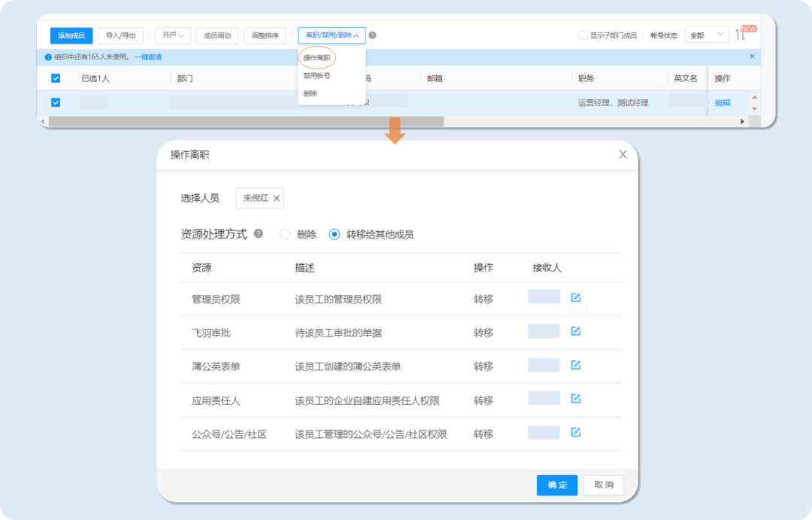The width and height of the screenshot is (812, 520).
Task: Select 操作离职 from the open menu
Action: point(319,57)
